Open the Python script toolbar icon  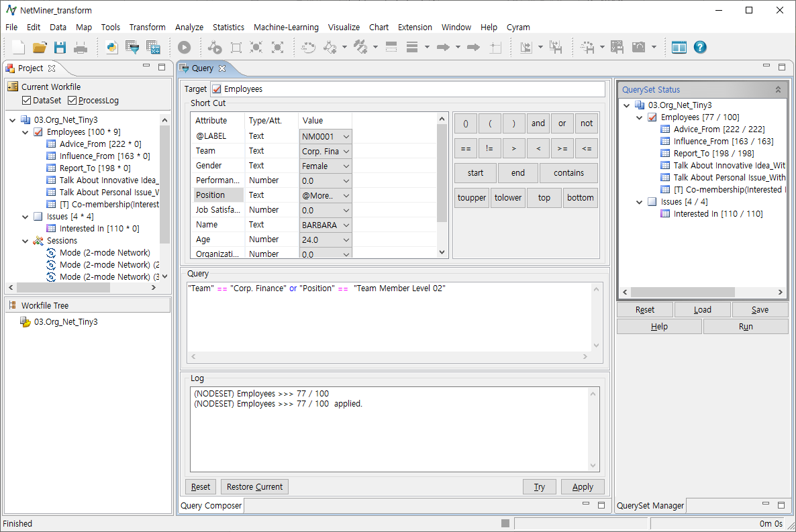111,47
